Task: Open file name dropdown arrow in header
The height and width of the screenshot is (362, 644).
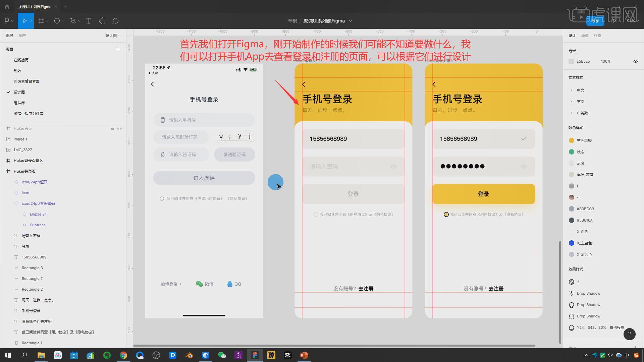Action: pos(351,21)
